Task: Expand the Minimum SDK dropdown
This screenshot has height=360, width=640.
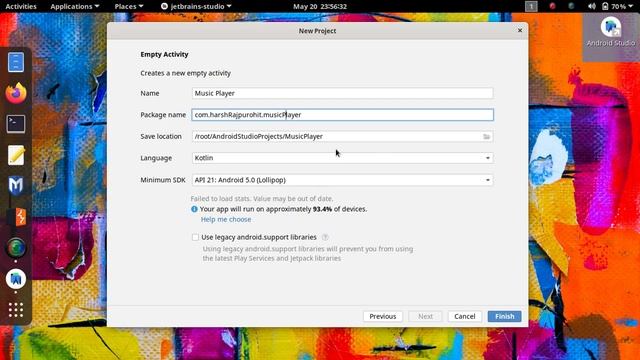Action: click(x=342, y=180)
